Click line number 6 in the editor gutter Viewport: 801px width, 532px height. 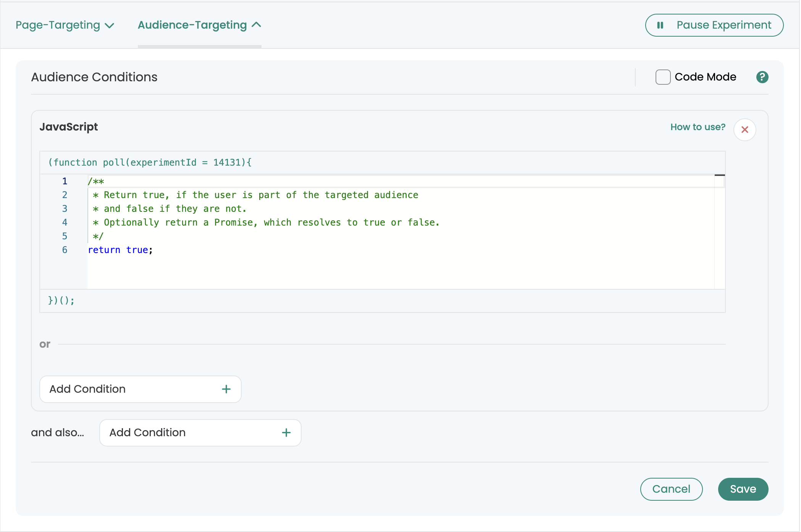(x=65, y=250)
